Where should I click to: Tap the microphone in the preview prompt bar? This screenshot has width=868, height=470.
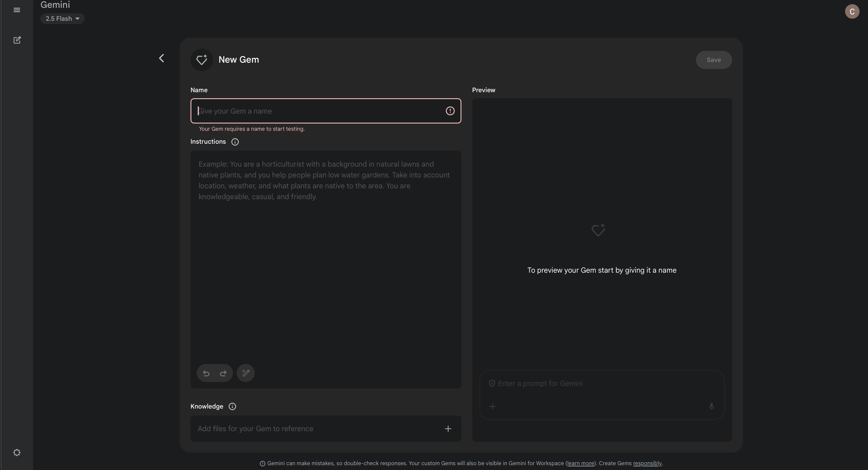point(711,406)
